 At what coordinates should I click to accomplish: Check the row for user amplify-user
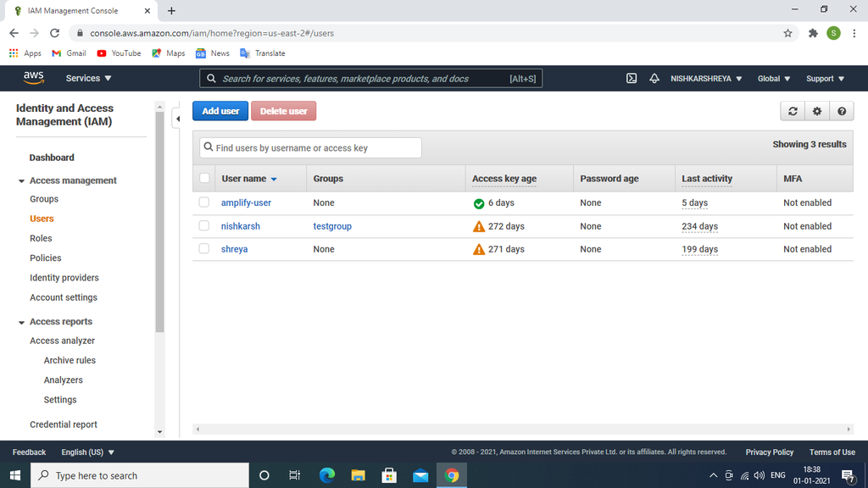pyautogui.click(x=203, y=202)
